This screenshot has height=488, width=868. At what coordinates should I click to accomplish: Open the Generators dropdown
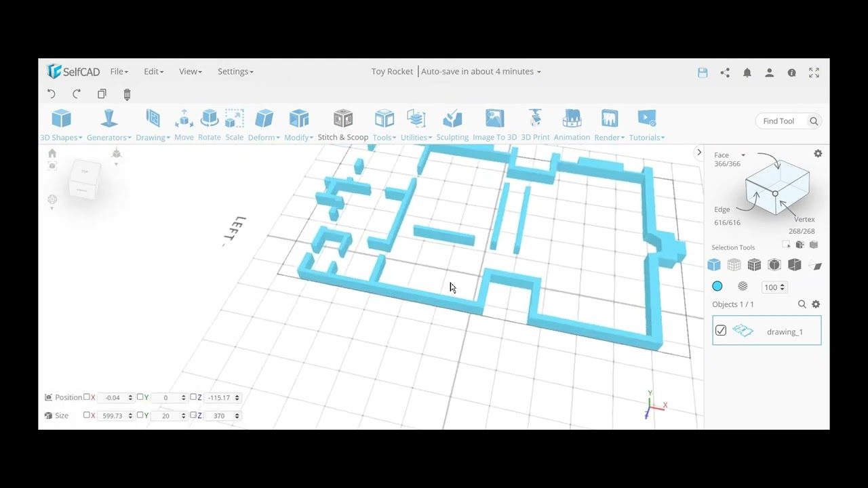[x=108, y=125]
